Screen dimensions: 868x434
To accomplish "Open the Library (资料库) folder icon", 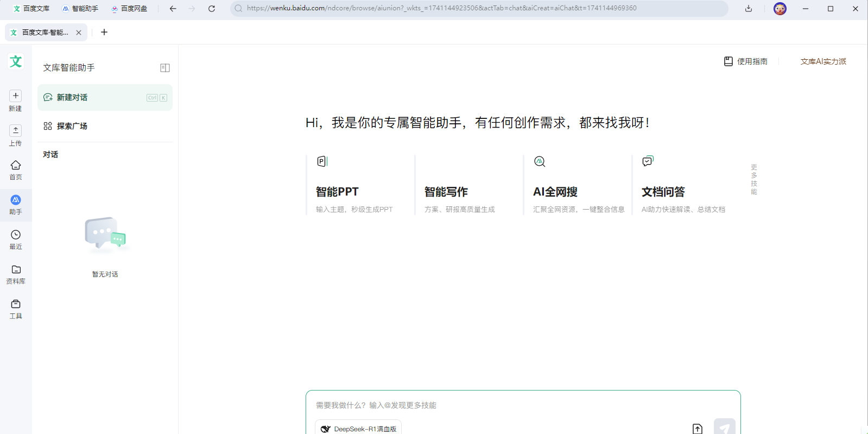I will 16,269.
